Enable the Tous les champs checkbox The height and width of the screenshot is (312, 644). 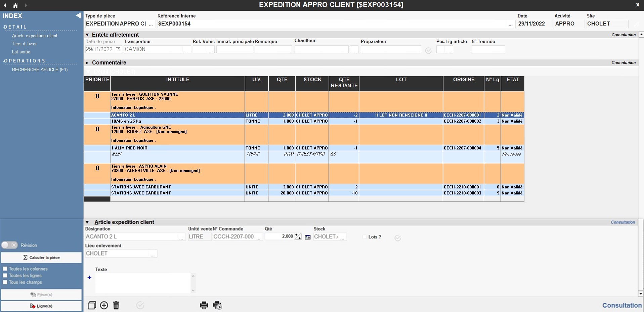pos(5,282)
